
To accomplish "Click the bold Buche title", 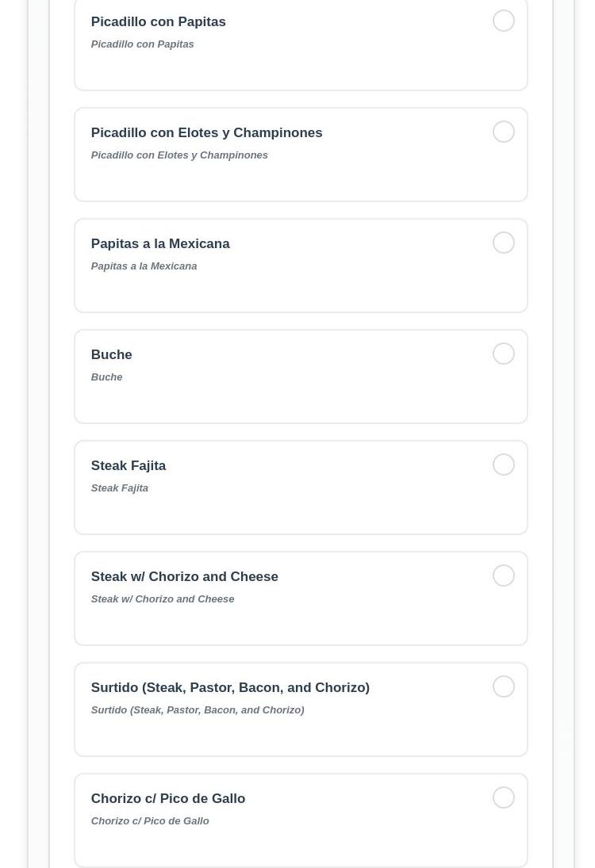I will point(112,355).
